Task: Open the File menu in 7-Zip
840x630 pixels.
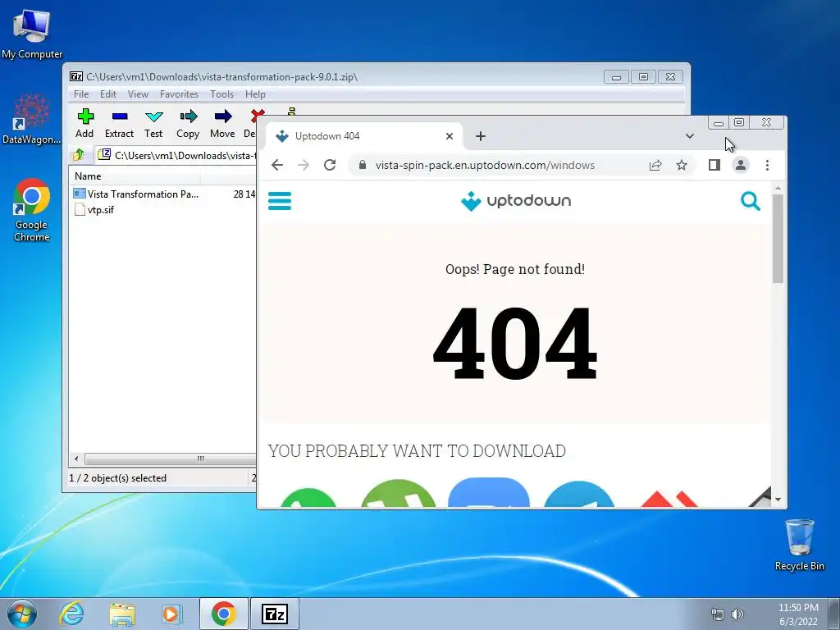Action: pos(81,94)
